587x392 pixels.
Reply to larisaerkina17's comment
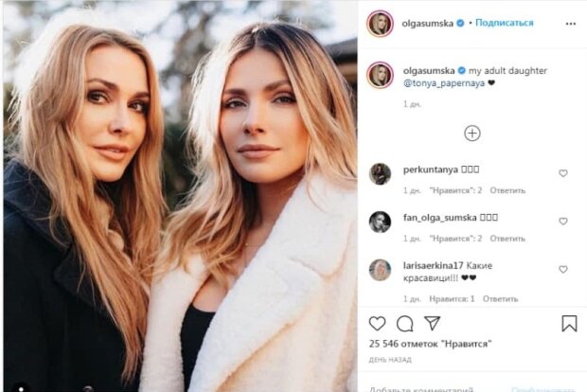click(500, 299)
